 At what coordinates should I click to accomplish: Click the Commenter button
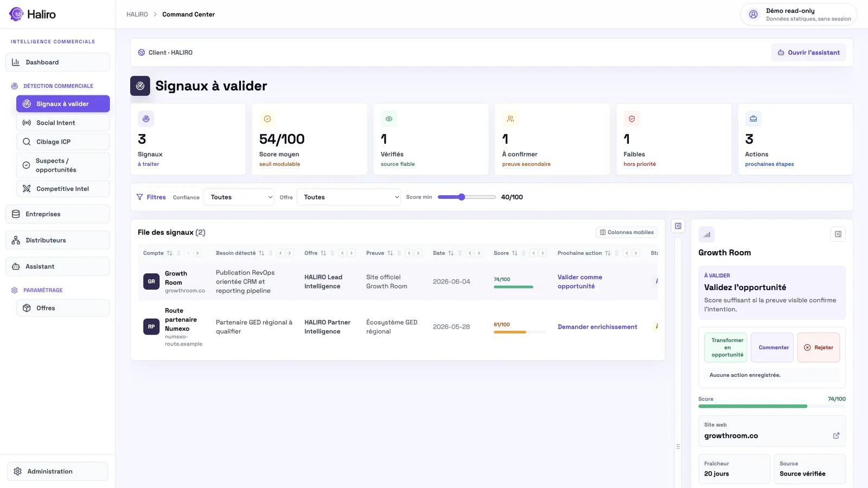point(773,348)
